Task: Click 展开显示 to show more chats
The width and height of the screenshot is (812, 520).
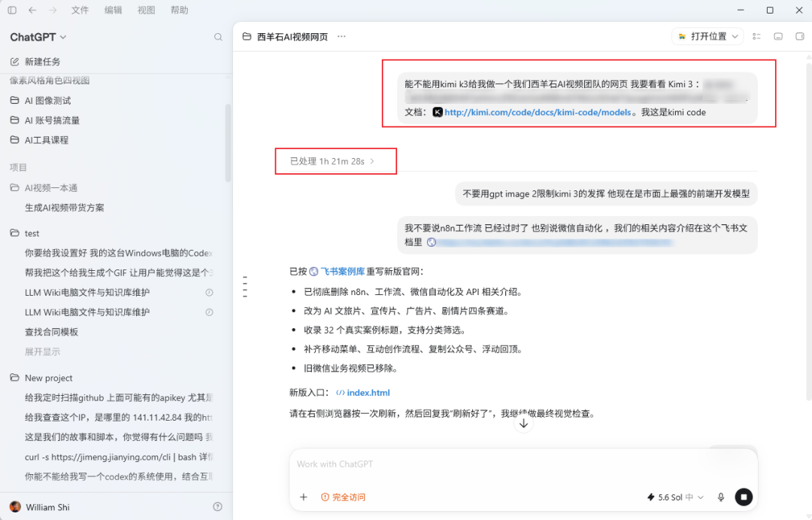Action: (42, 351)
